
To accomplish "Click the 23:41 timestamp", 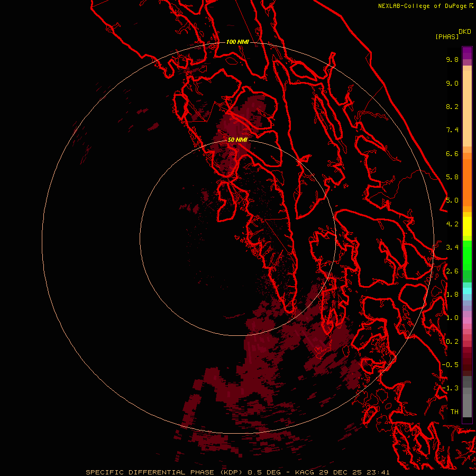I will tap(378, 472).
